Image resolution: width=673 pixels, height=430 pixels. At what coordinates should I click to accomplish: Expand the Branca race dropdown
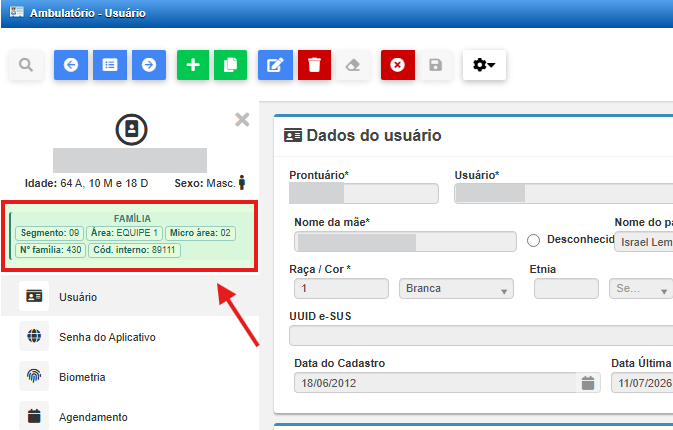[456, 288]
